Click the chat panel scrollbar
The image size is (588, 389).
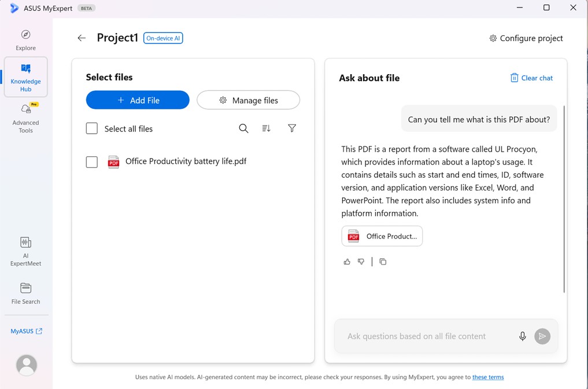564,199
